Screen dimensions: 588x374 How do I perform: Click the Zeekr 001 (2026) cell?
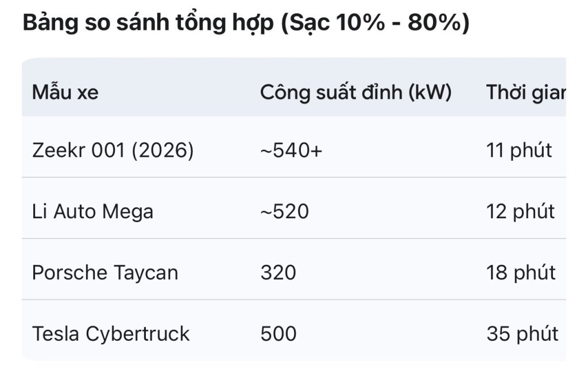[x=113, y=151]
